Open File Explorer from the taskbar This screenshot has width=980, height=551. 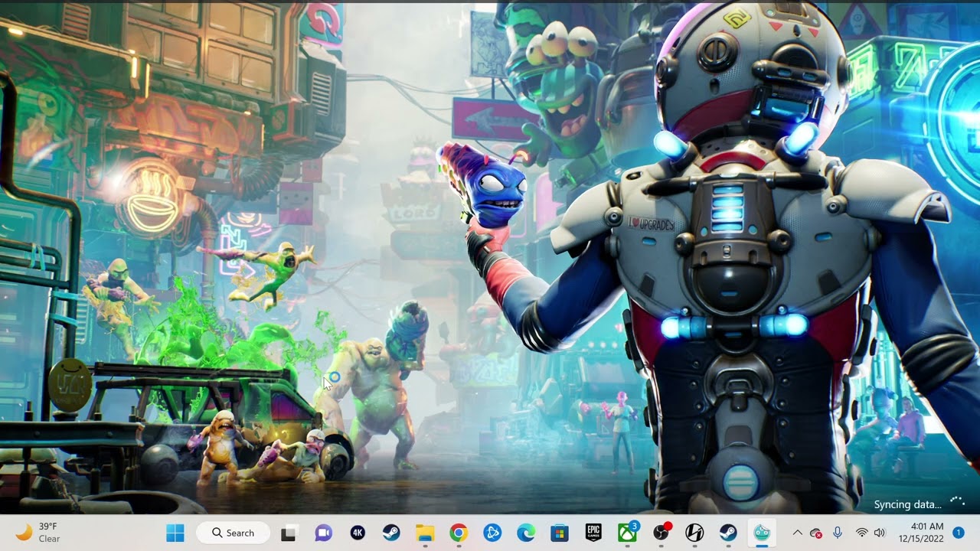click(425, 533)
